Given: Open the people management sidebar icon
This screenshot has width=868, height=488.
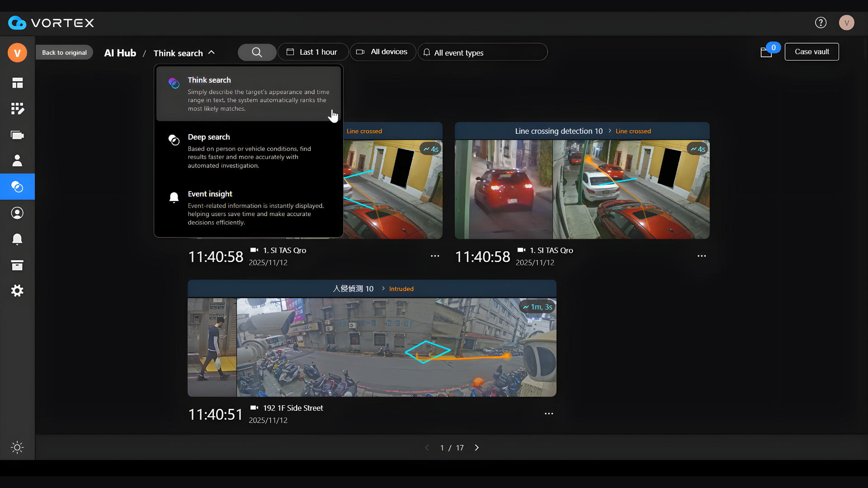Looking at the screenshot, I should tap(17, 160).
